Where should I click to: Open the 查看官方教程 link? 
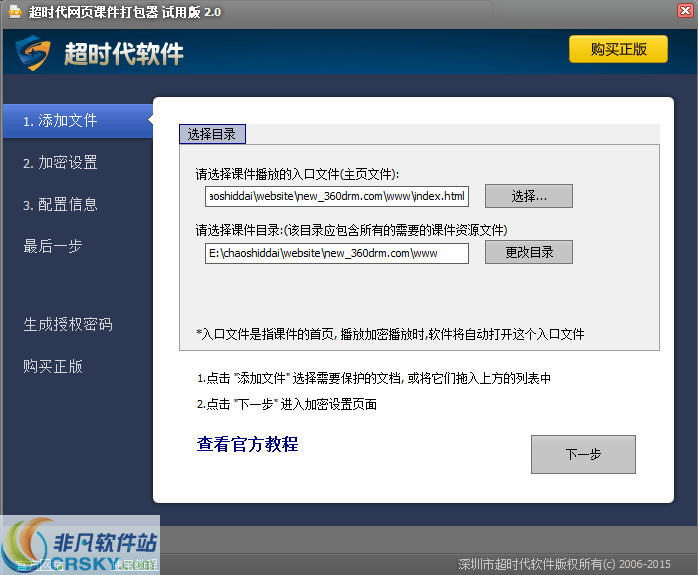coord(248,444)
